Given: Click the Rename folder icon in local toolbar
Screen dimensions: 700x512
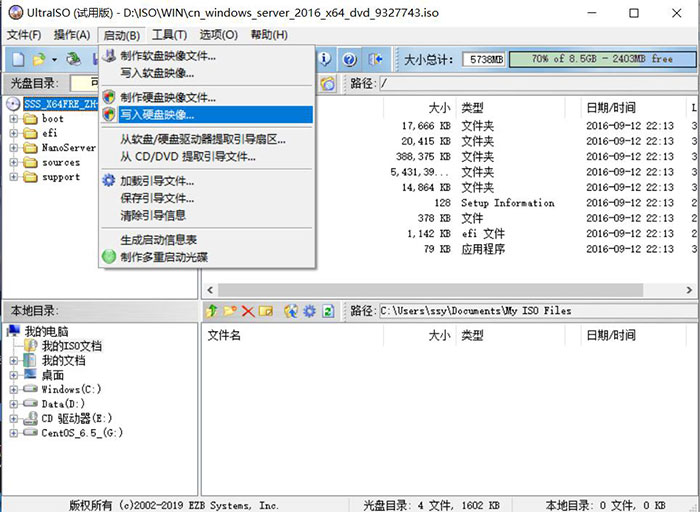Looking at the screenshot, I should [x=266, y=311].
